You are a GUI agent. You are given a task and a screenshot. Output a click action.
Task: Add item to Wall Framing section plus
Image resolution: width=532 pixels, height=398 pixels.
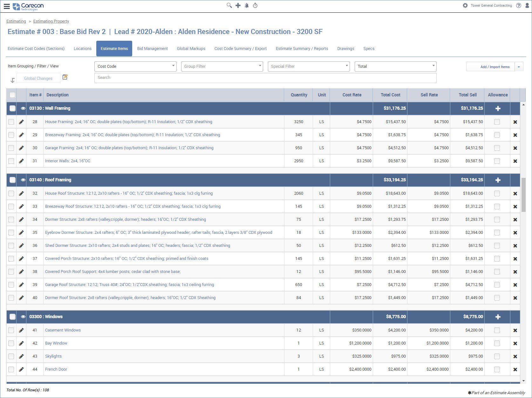click(x=498, y=108)
